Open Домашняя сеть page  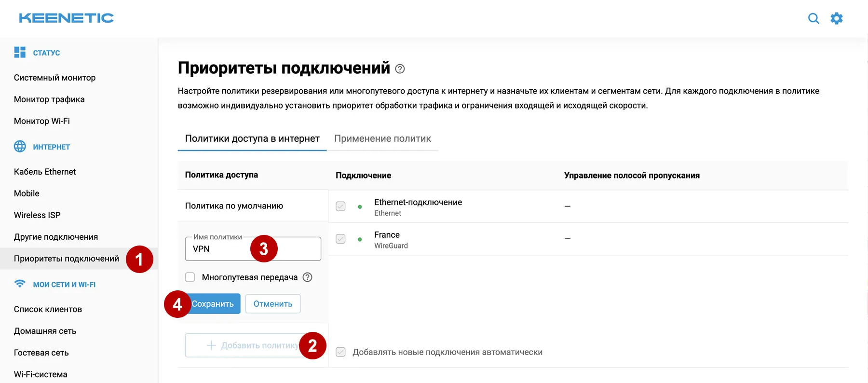coord(45,331)
